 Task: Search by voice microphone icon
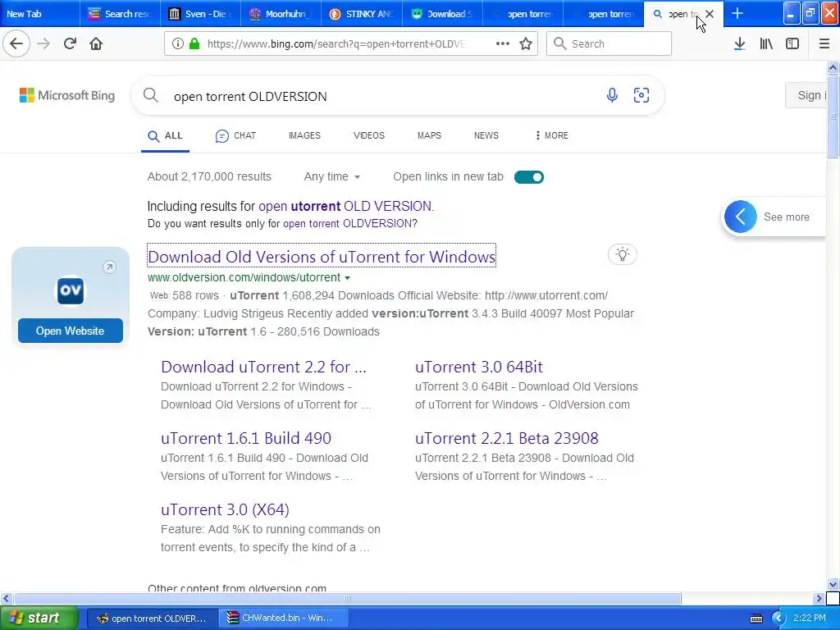pyautogui.click(x=612, y=95)
